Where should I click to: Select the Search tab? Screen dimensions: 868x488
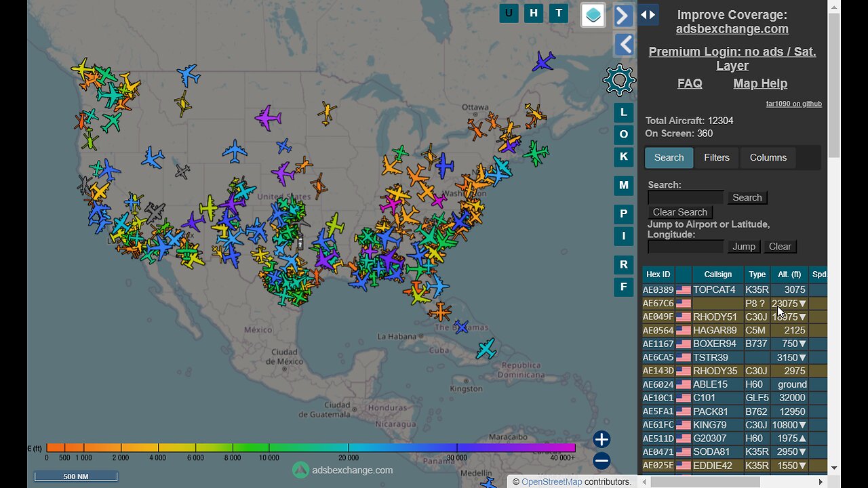pyautogui.click(x=669, y=157)
